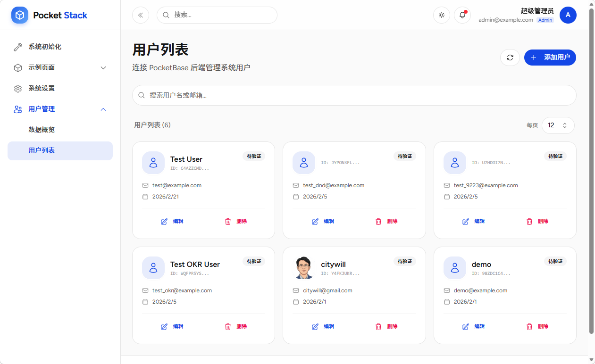Screen dimensions: 595x364
Task: Click the Pocket Stack brand name
Action: pos(60,15)
